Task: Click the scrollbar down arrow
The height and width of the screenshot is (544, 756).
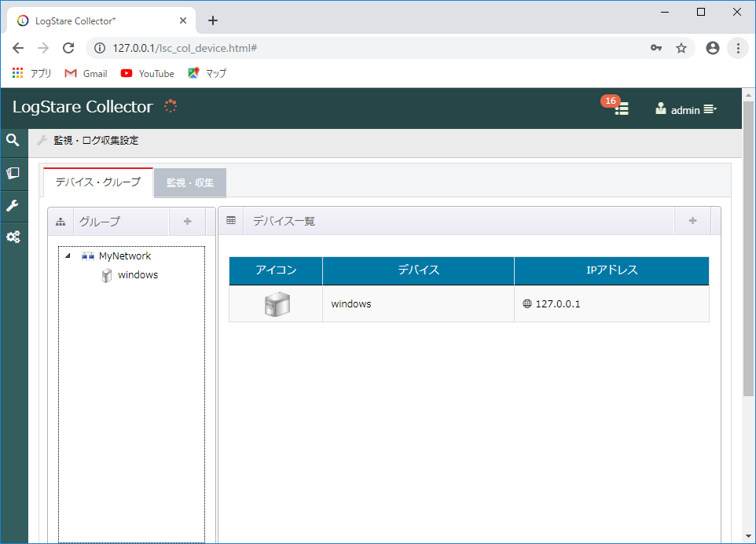Action: [x=748, y=536]
